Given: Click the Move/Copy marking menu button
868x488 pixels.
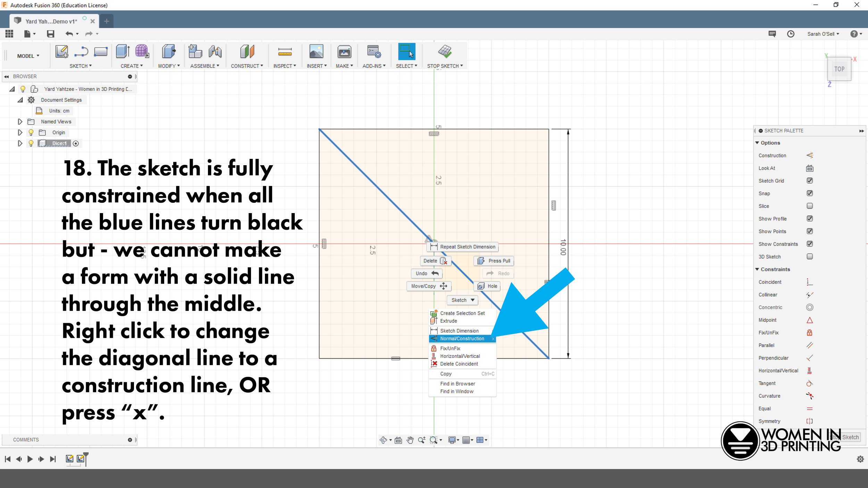Looking at the screenshot, I should point(429,286).
